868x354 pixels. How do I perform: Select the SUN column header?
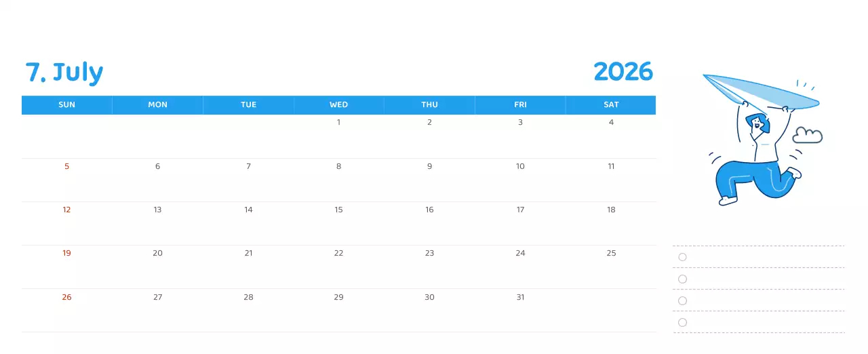66,104
